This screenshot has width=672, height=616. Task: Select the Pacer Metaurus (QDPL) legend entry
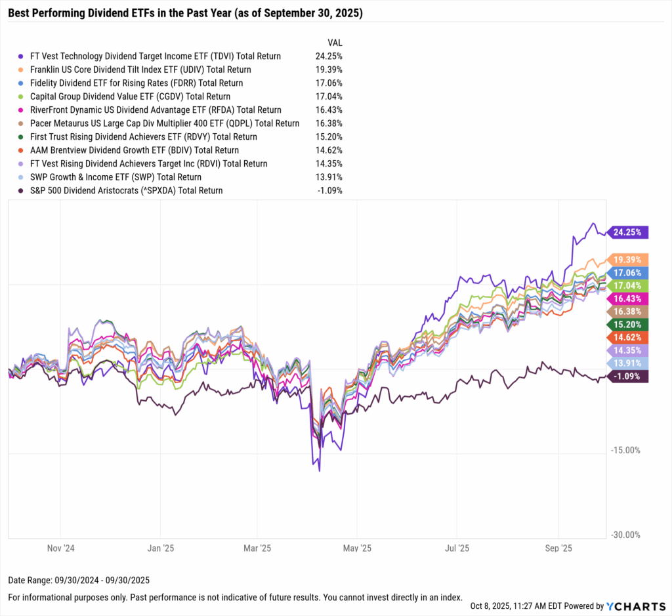click(x=163, y=123)
